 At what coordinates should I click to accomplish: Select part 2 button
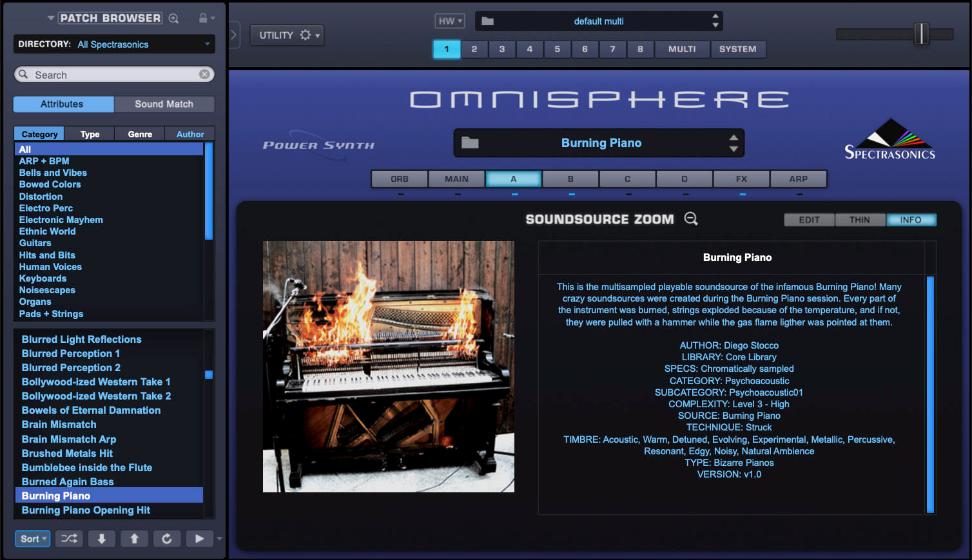click(474, 49)
